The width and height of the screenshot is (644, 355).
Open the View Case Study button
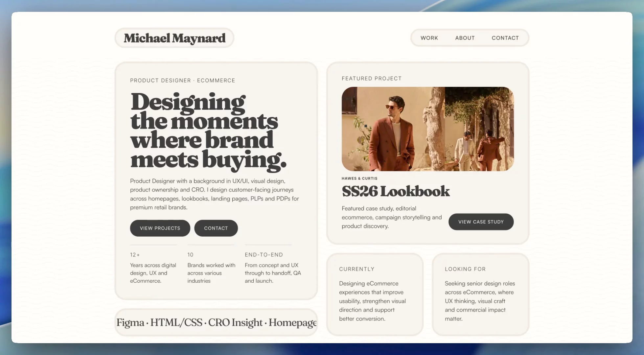pos(481,222)
